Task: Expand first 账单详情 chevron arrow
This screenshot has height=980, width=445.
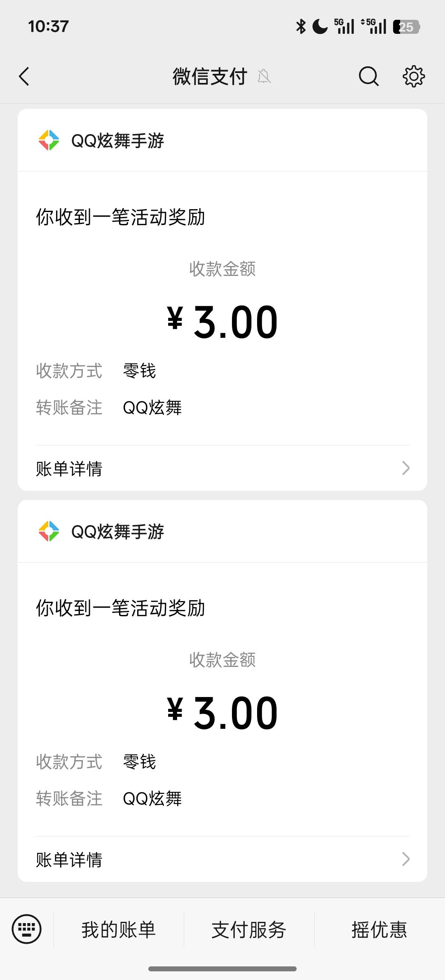Action: point(405,468)
